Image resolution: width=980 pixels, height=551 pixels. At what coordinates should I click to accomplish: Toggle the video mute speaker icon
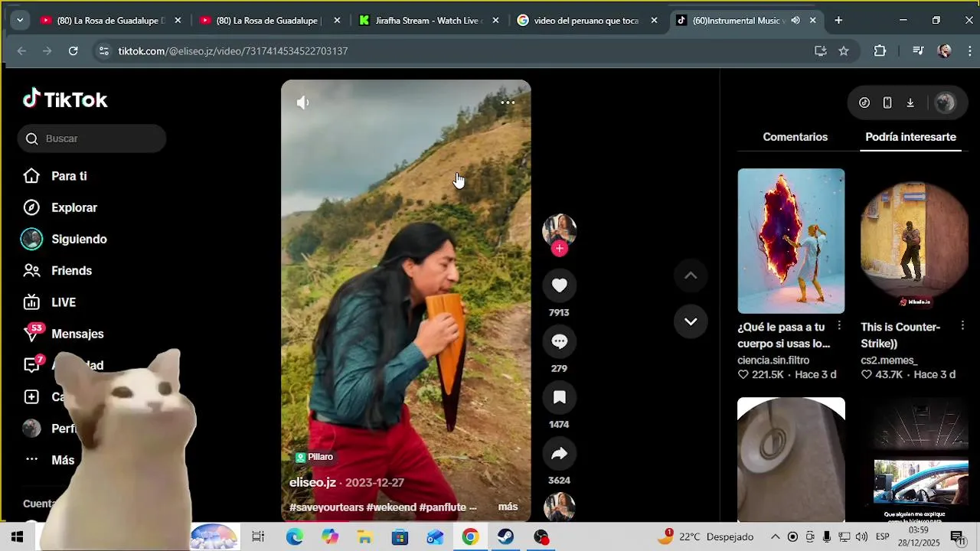[x=303, y=103]
